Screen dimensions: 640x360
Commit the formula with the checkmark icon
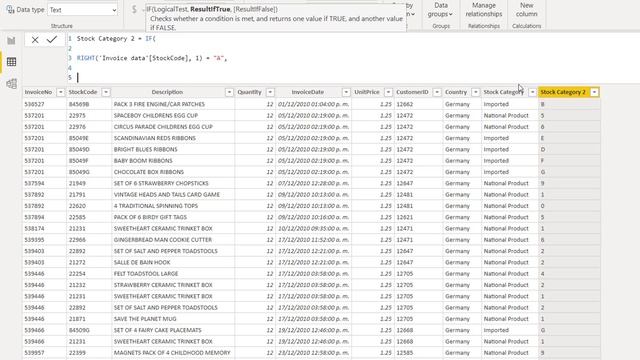[51, 40]
